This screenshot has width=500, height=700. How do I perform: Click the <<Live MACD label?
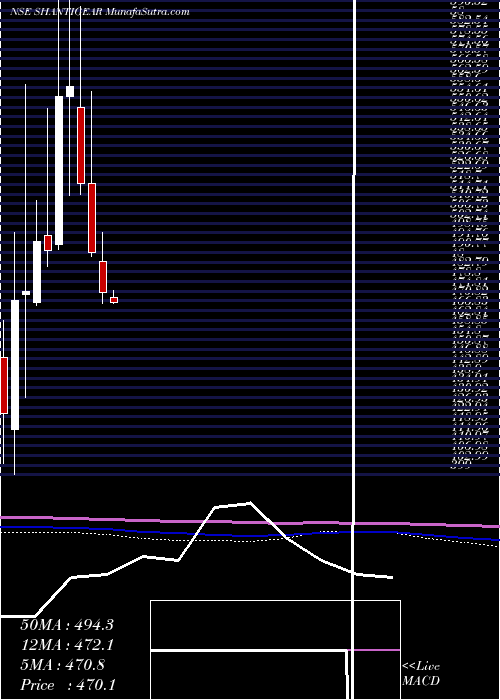[x=421, y=674]
